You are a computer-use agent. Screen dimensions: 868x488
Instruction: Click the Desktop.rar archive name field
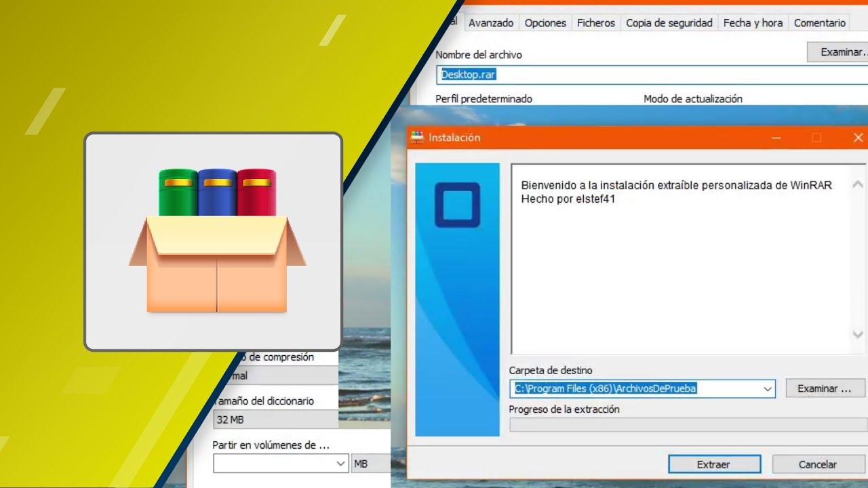pyautogui.click(x=651, y=75)
